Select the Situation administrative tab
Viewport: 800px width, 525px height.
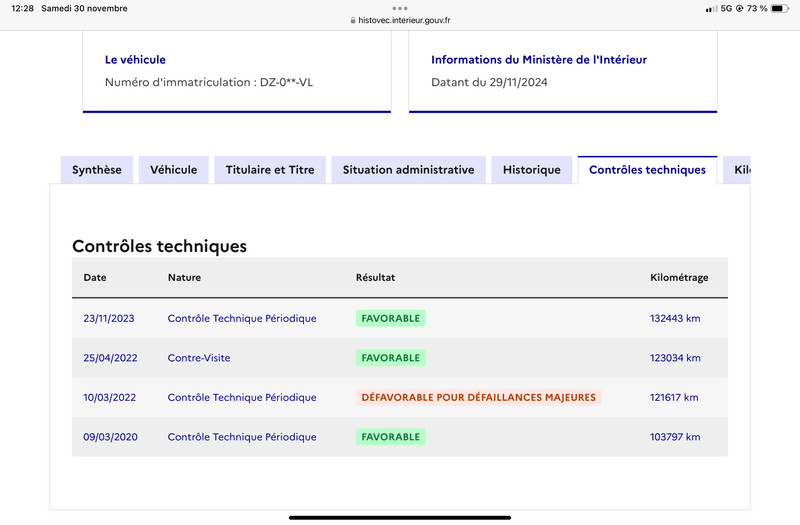tap(409, 170)
